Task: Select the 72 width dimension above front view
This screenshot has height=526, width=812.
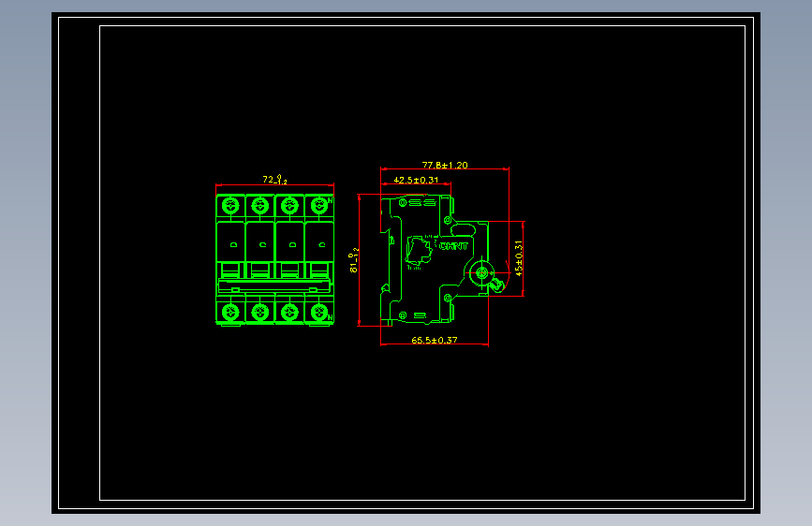Action: click(274, 180)
